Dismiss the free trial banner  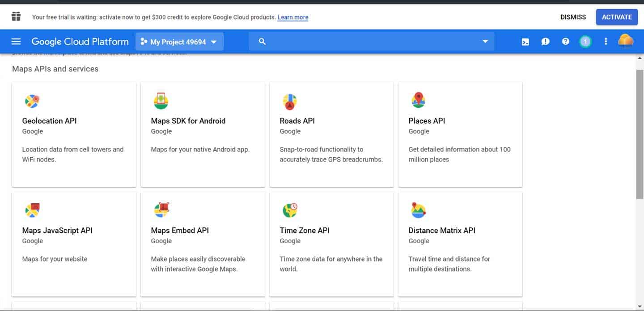(573, 17)
